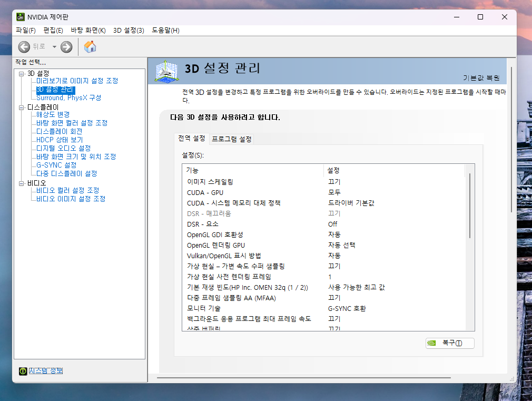The width and height of the screenshot is (532, 401).
Task: Open Surround, PhysX 구성
Action: coord(69,98)
